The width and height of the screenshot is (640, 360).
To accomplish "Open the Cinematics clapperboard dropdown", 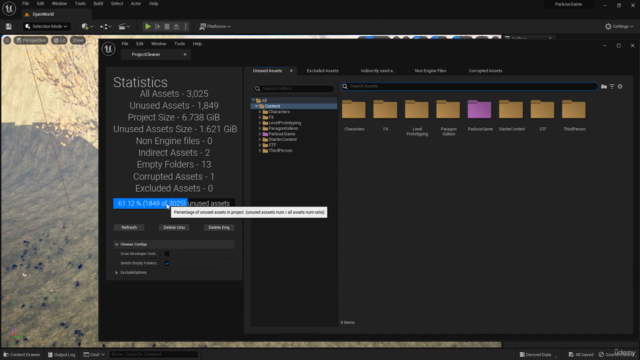I will 124,27.
